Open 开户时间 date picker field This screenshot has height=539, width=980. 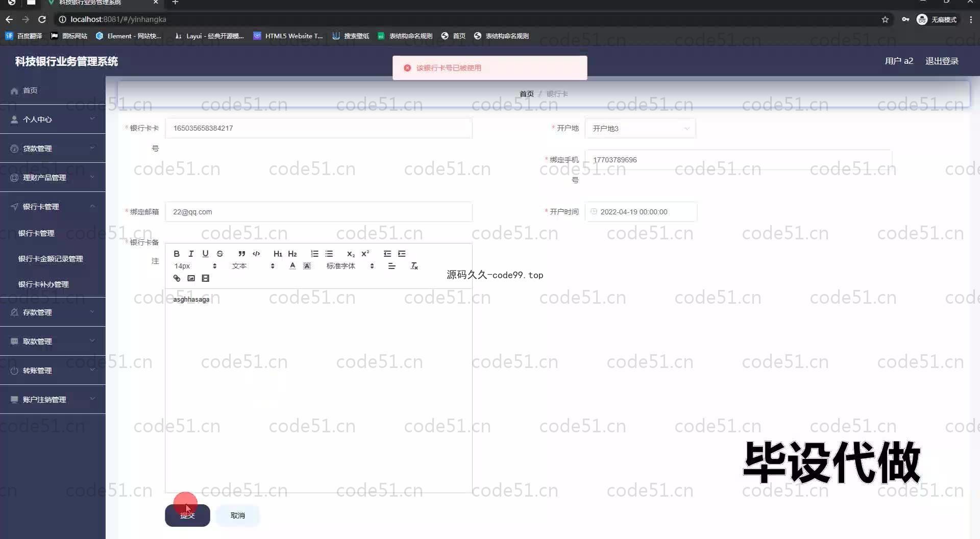click(641, 212)
